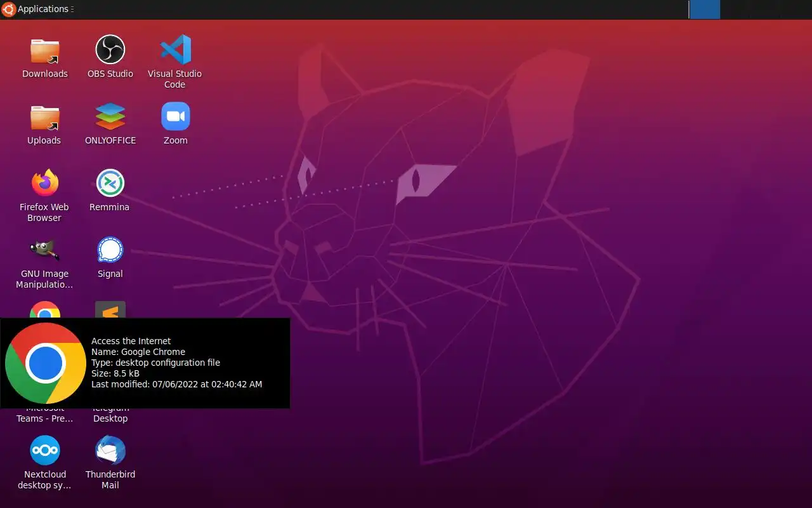This screenshot has width=812, height=508.
Task: Click the Ubuntu logo in top panel
Action: click(9, 9)
